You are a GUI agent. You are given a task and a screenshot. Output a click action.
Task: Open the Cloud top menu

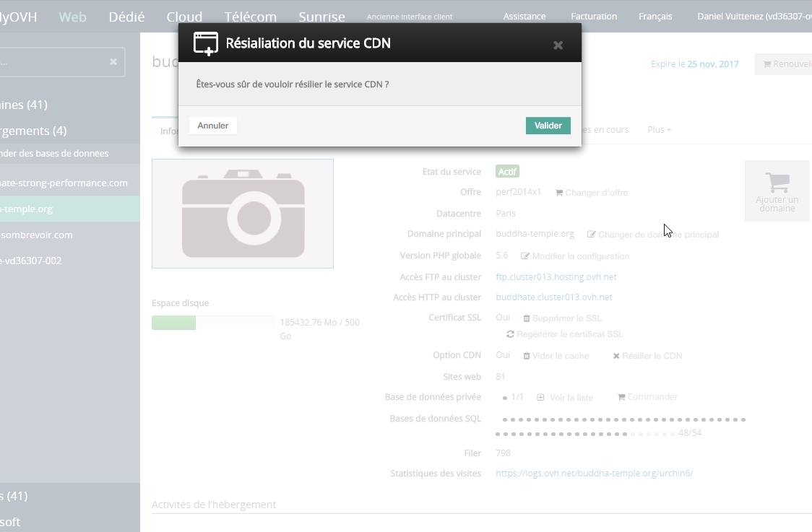click(184, 17)
